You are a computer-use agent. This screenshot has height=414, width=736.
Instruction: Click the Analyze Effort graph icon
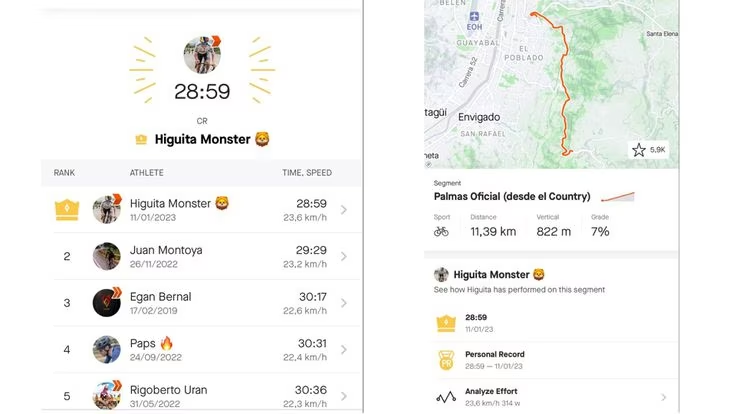click(x=446, y=397)
